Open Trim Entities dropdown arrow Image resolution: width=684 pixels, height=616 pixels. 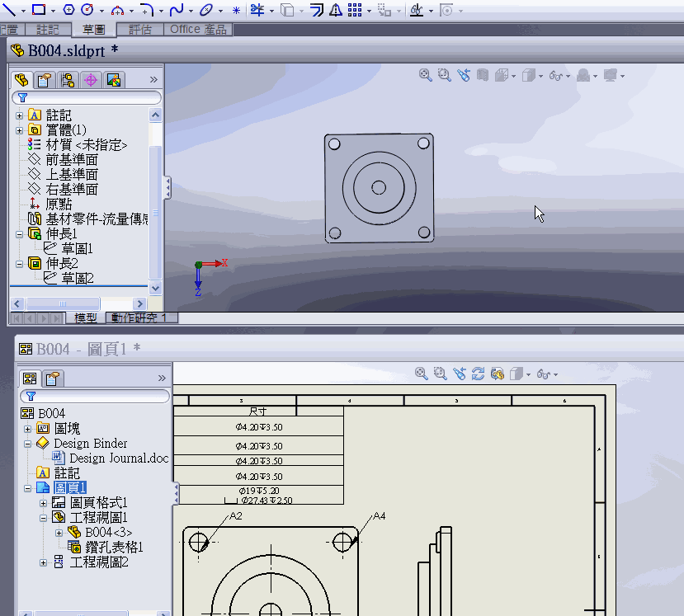(x=271, y=11)
